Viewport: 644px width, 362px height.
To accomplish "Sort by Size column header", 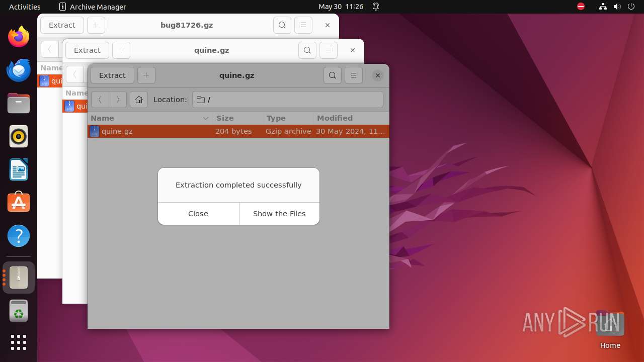I will (x=238, y=118).
